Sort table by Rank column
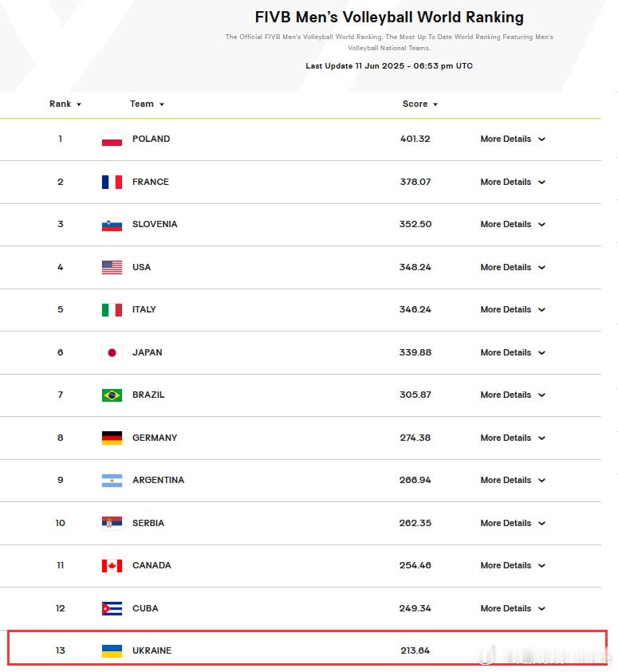 pyautogui.click(x=65, y=104)
